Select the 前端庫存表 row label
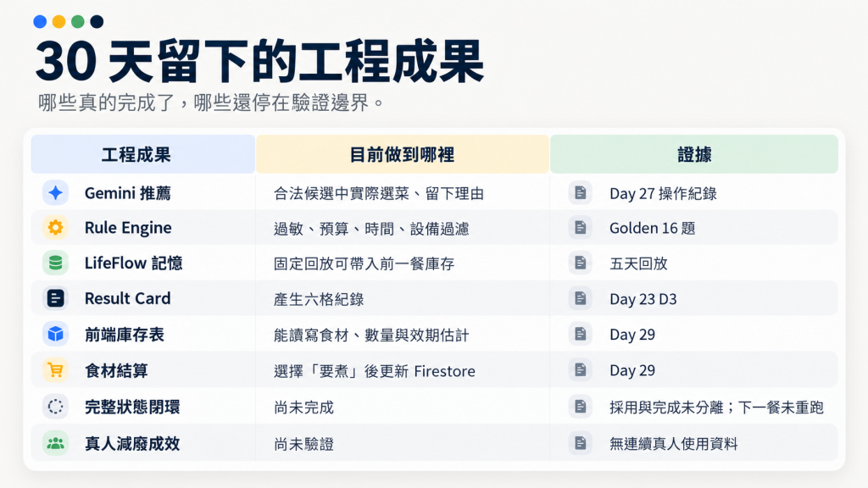 point(125,335)
